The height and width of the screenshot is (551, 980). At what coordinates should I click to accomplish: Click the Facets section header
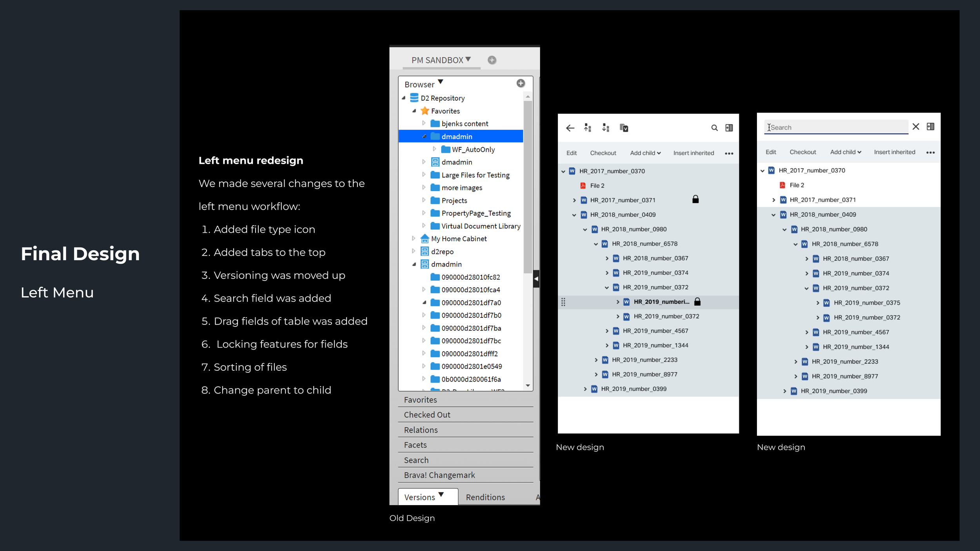point(466,445)
